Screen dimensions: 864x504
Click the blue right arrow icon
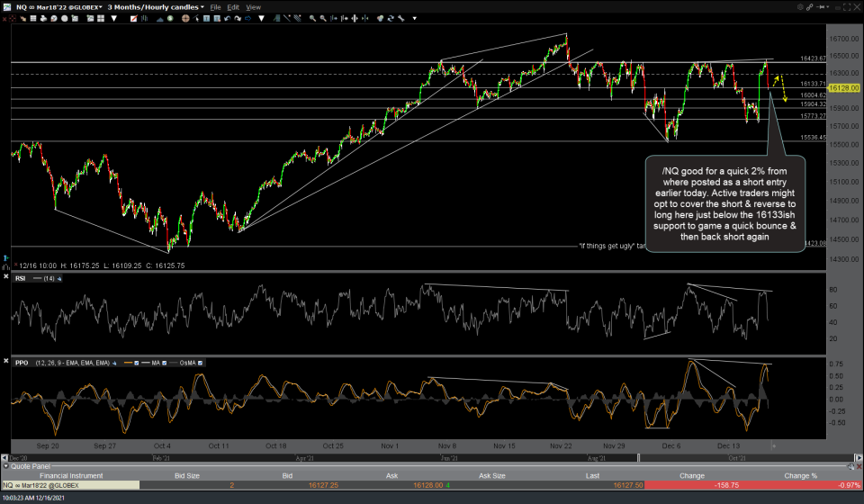tap(248, 18)
